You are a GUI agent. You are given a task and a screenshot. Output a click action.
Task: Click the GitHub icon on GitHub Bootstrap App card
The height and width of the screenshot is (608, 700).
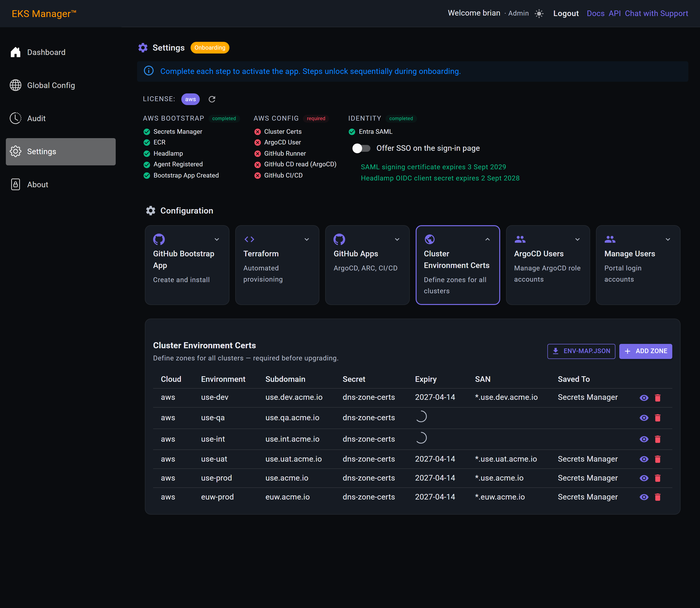159,239
